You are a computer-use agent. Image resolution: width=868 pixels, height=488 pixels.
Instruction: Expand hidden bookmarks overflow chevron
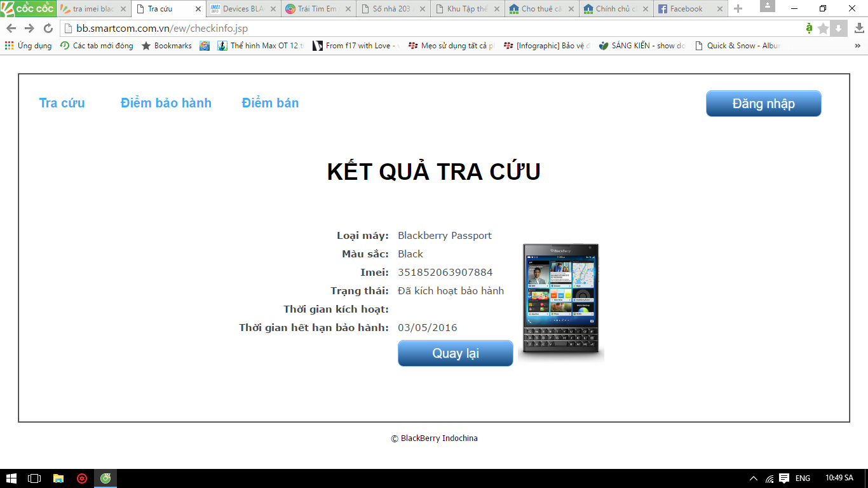[857, 46]
